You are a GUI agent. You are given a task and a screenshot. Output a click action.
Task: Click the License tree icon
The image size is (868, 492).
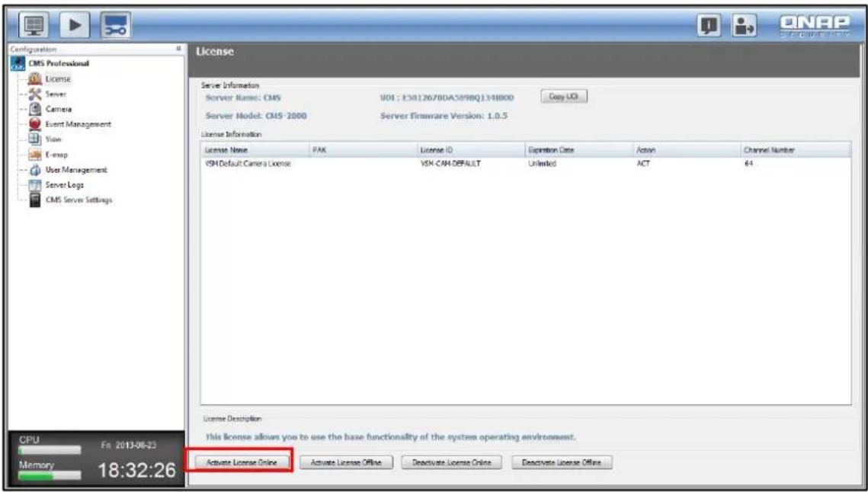[35, 79]
